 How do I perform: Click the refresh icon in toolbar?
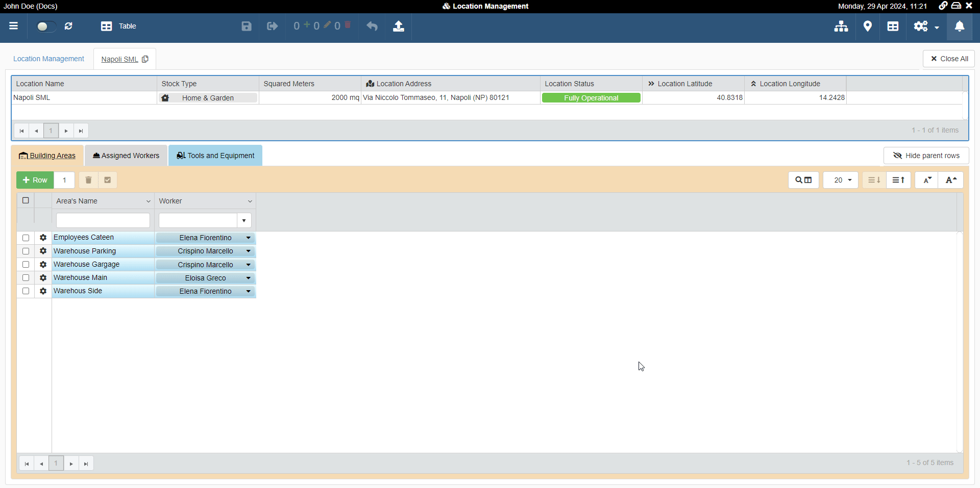tap(68, 26)
